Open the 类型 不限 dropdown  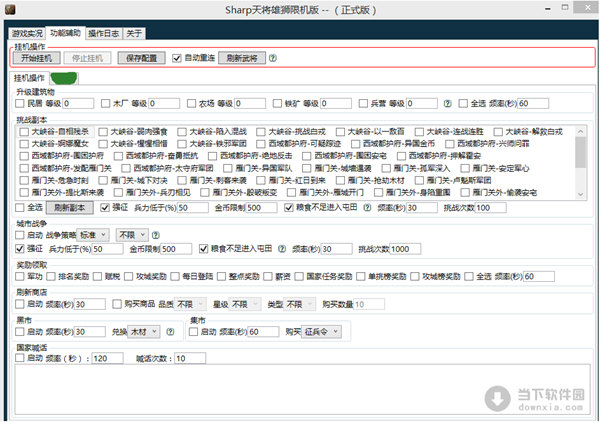(300, 304)
